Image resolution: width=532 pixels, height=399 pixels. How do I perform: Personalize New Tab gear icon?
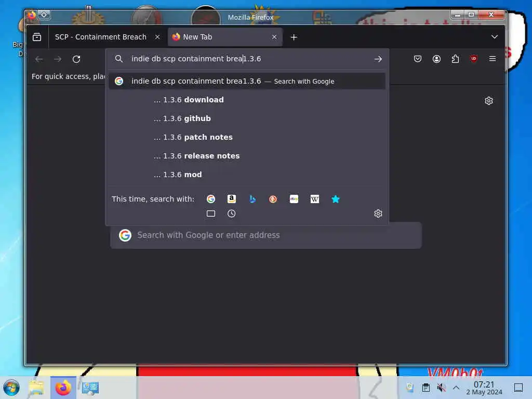click(x=488, y=101)
